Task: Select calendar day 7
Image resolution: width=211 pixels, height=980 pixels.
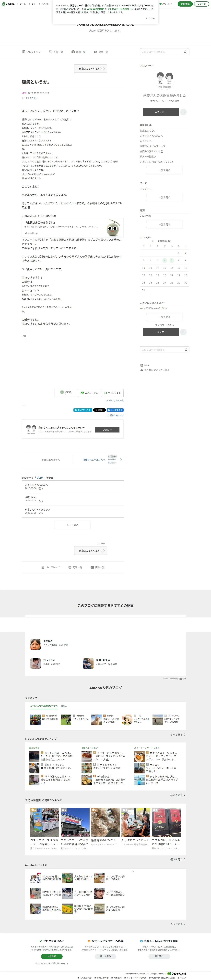Action: (171, 261)
